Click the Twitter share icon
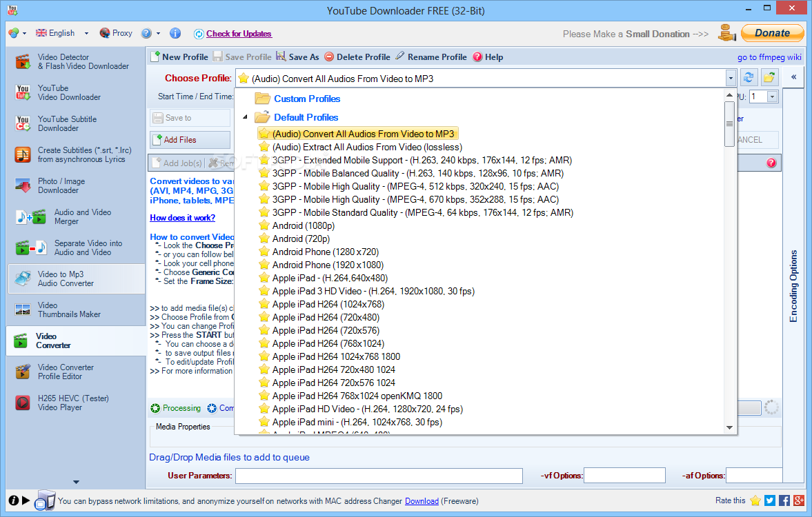This screenshot has width=812, height=517. [x=769, y=500]
